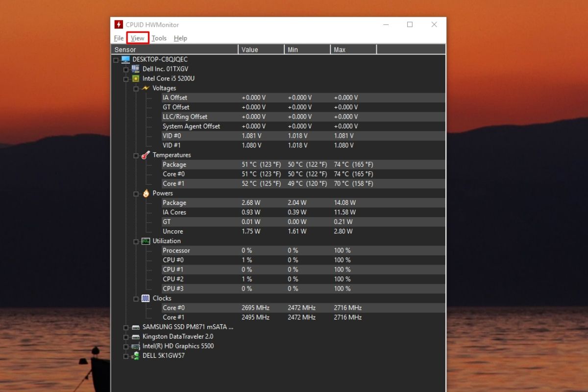Click the 2.68 W package power value
Screen dimensions: 588x392
(251, 203)
